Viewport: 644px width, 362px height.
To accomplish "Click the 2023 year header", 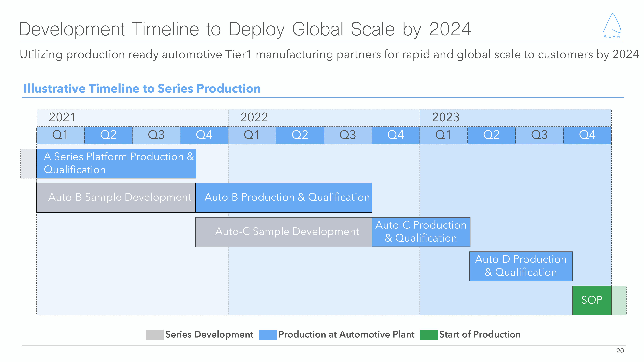I will (x=516, y=118).
